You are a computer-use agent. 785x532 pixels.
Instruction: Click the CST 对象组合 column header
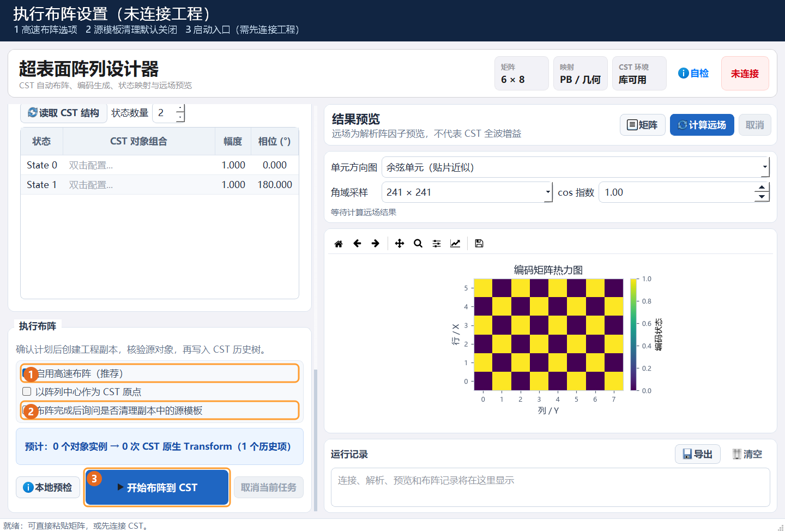139,141
